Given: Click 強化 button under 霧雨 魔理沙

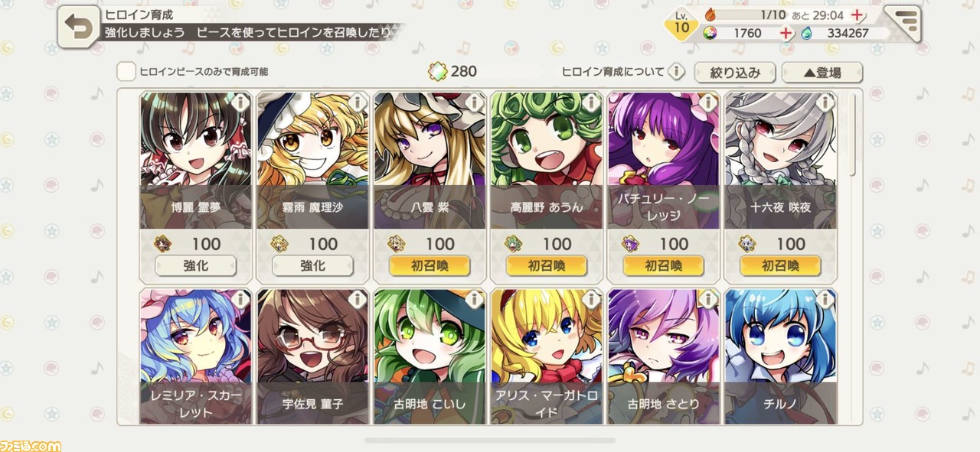Looking at the screenshot, I should click(313, 266).
